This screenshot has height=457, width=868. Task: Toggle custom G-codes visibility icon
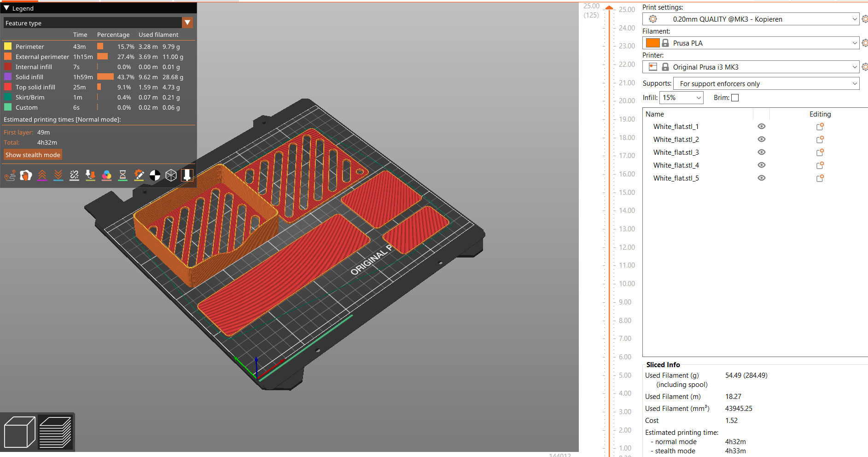click(x=139, y=176)
